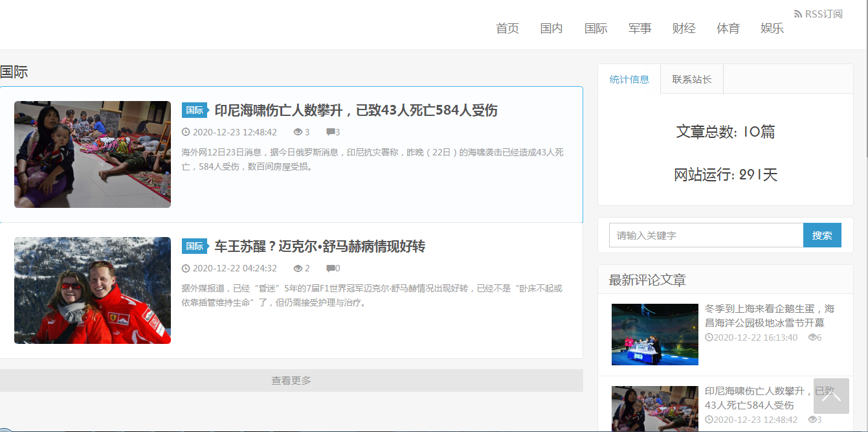Open the 体育 navigation item
Image resolution: width=868 pixels, height=432 pixels.
(x=728, y=28)
